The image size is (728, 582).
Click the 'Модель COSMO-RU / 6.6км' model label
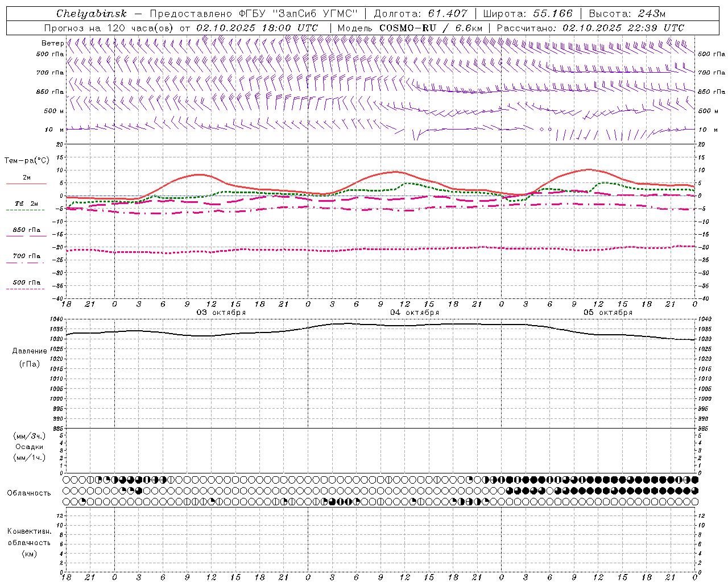[x=409, y=28]
